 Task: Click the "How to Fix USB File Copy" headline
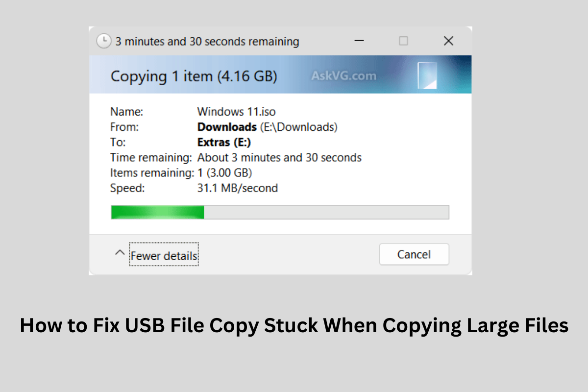click(294, 326)
